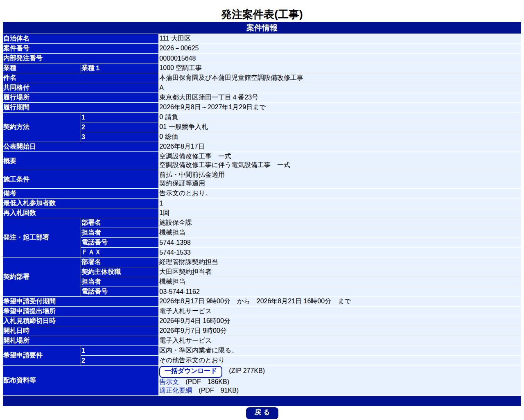Viewport: 524px width, 420px height.
Task: Click the municipality value 111 大田区
Action: 175,38
